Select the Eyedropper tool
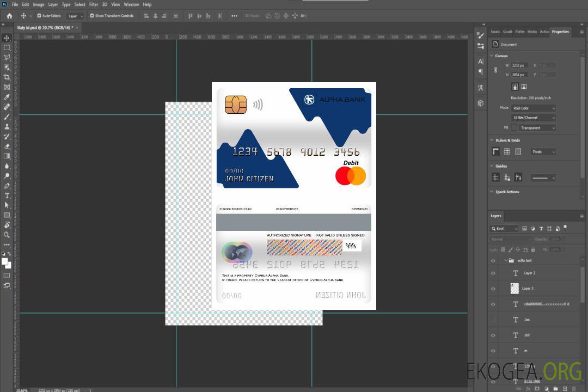The height and width of the screenshot is (392, 588). click(x=7, y=97)
